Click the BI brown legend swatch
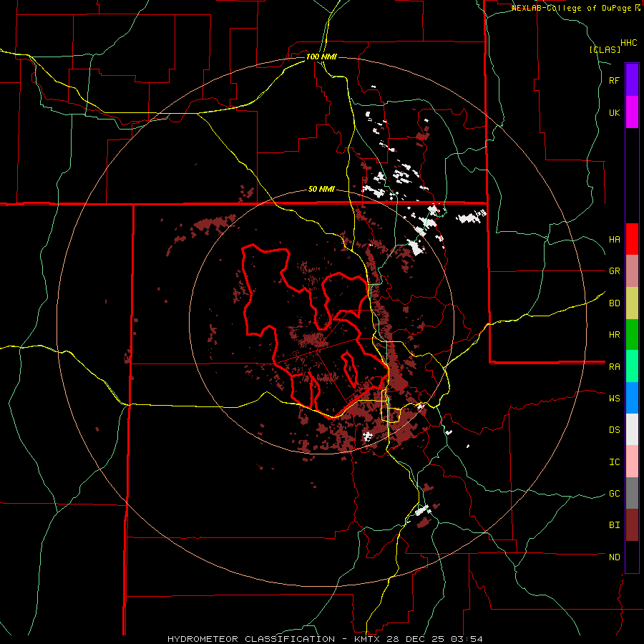This screenshot has width=644, height=644. point(632,525)
